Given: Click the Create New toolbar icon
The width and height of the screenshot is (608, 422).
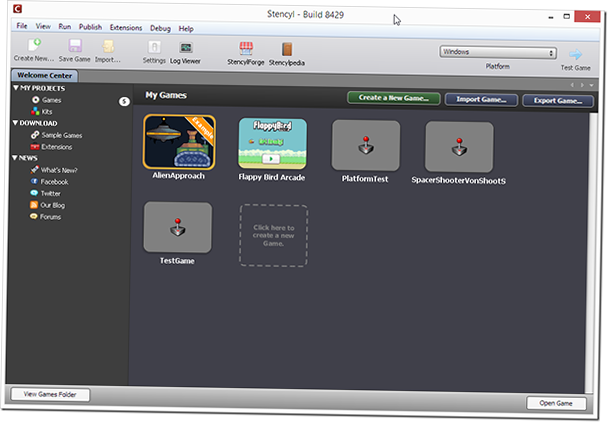Looking at the screenshot, I should [34, 45].
